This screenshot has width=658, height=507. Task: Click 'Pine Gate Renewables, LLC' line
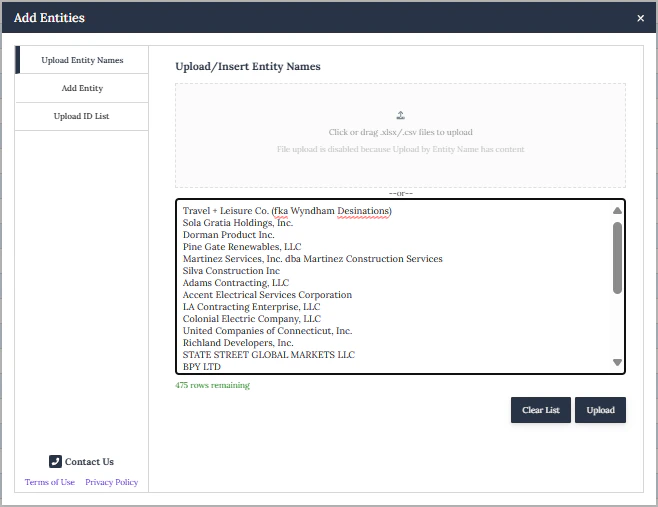click(242, 247)
